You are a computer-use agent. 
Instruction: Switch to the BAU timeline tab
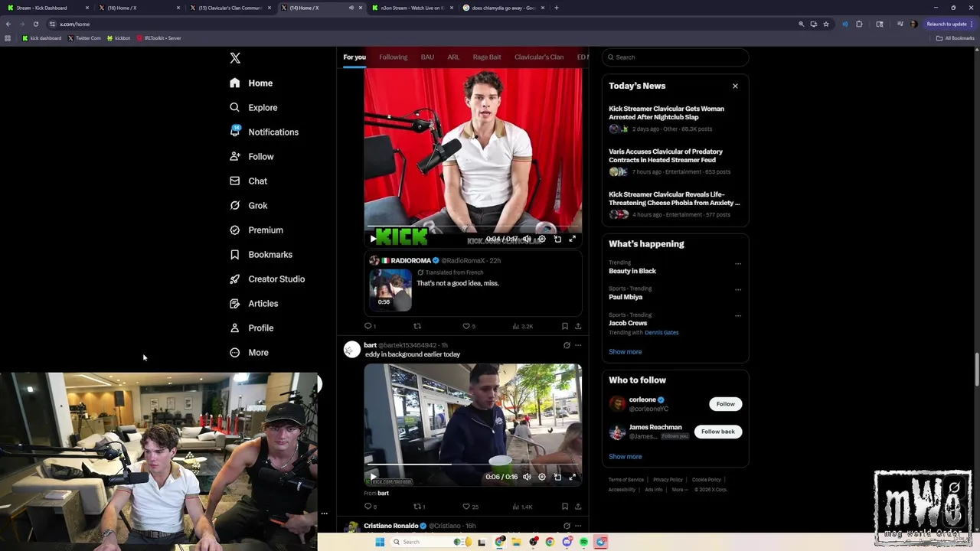point(427,57)
